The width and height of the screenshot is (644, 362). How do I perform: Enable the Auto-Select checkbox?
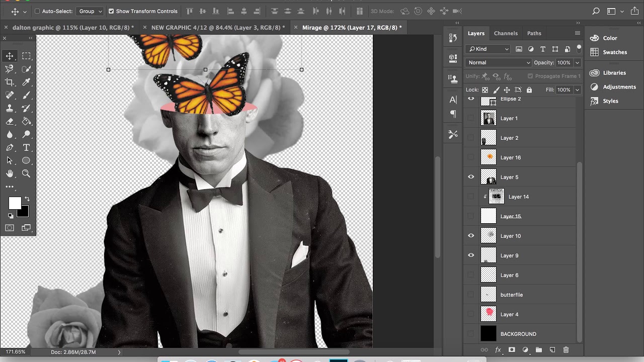[x=37, y=11]
